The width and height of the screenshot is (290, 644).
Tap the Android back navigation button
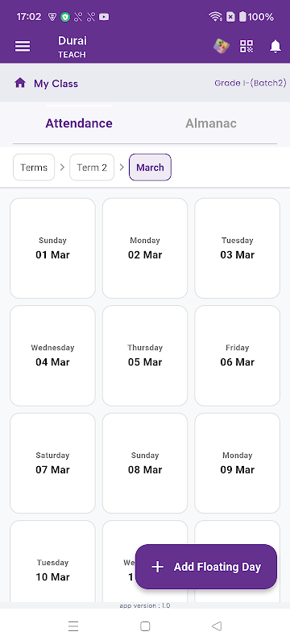click(x=217, y=626)
